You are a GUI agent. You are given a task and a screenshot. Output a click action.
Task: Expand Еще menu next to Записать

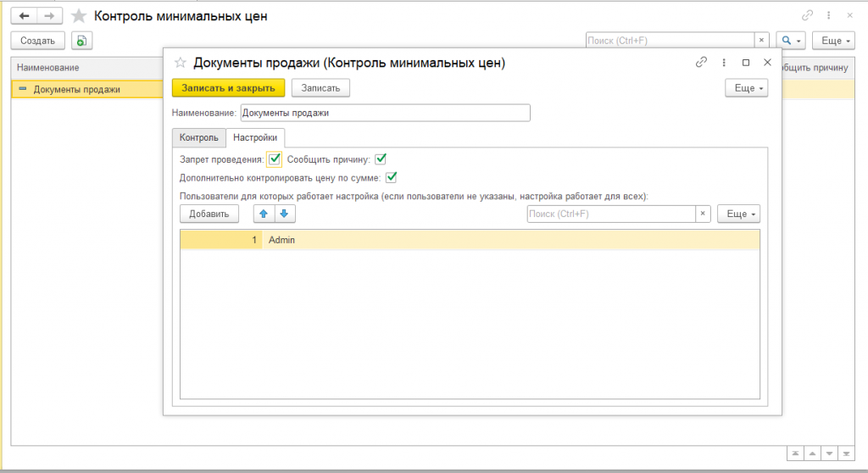click(746, 88)
